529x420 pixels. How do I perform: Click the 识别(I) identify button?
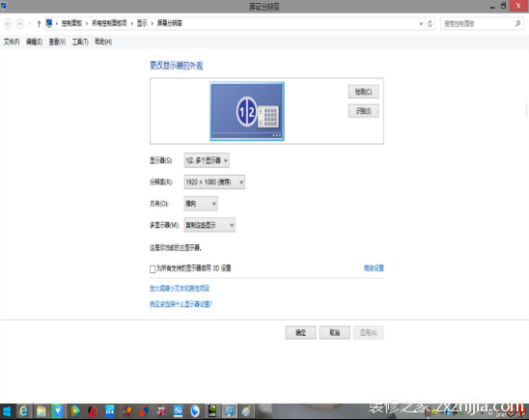(x=363, y=111)
